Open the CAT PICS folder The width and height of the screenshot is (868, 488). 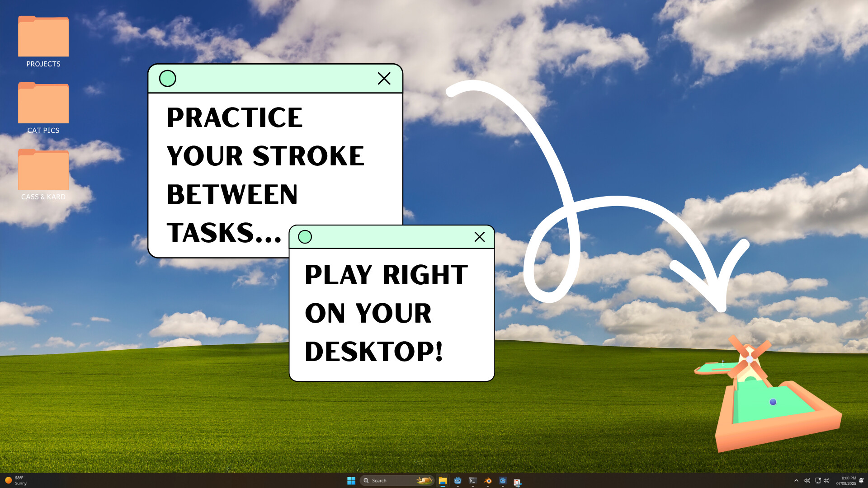point(43,103)
